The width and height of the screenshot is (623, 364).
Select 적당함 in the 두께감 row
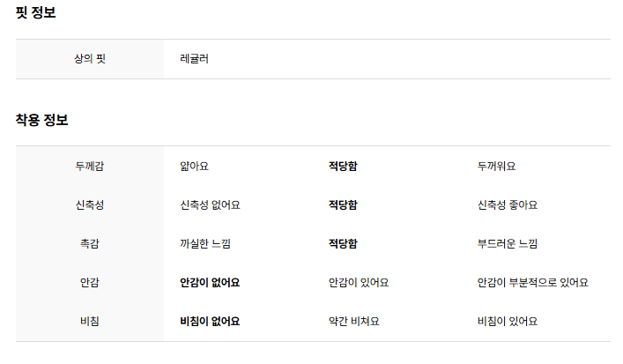(343, 166)
